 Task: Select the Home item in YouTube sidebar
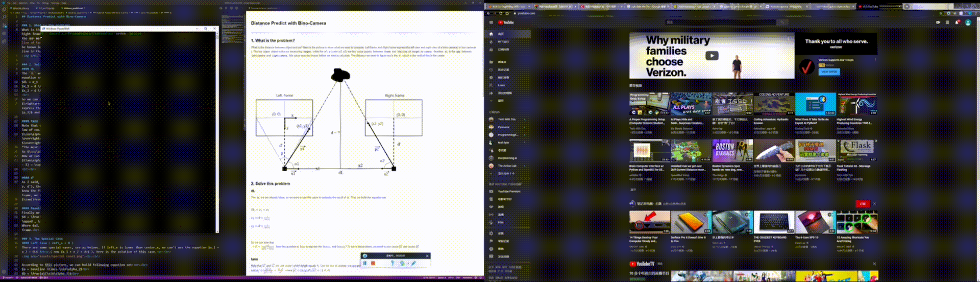coord(507,34)
